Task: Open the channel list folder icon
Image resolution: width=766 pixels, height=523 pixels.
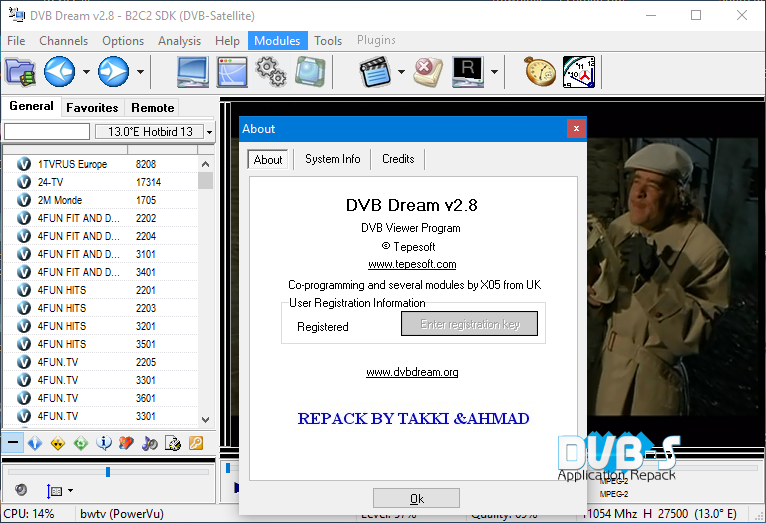Action: click(x=20, y=71)
